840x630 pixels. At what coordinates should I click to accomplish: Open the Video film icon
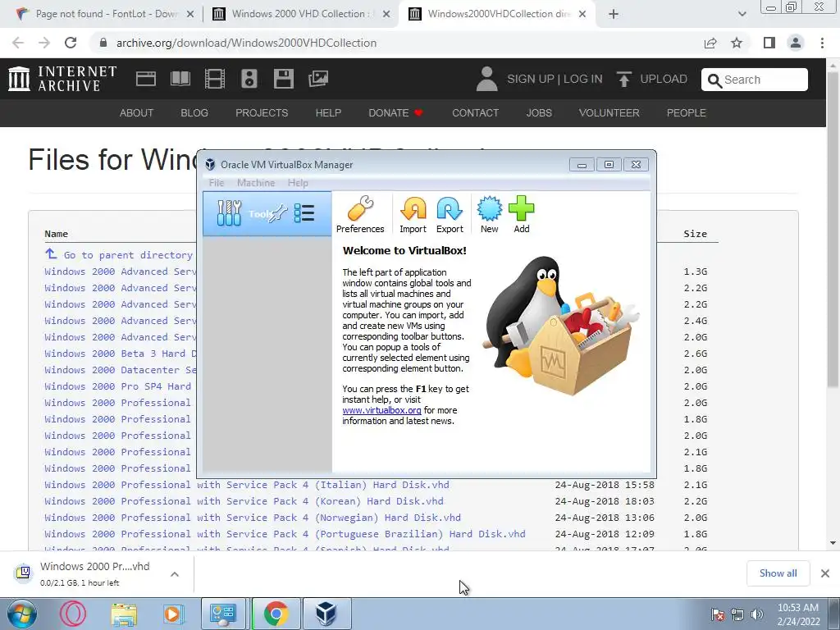(214, 79)
